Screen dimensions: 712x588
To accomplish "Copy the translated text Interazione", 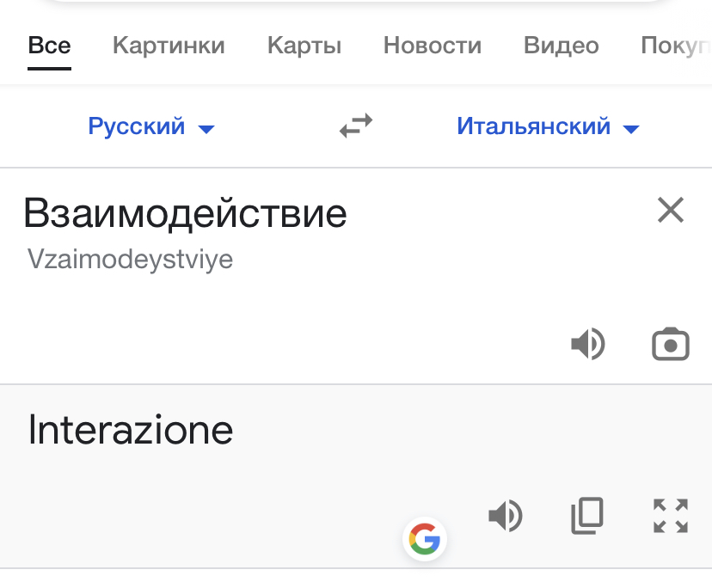I will (x=587, y=516).
